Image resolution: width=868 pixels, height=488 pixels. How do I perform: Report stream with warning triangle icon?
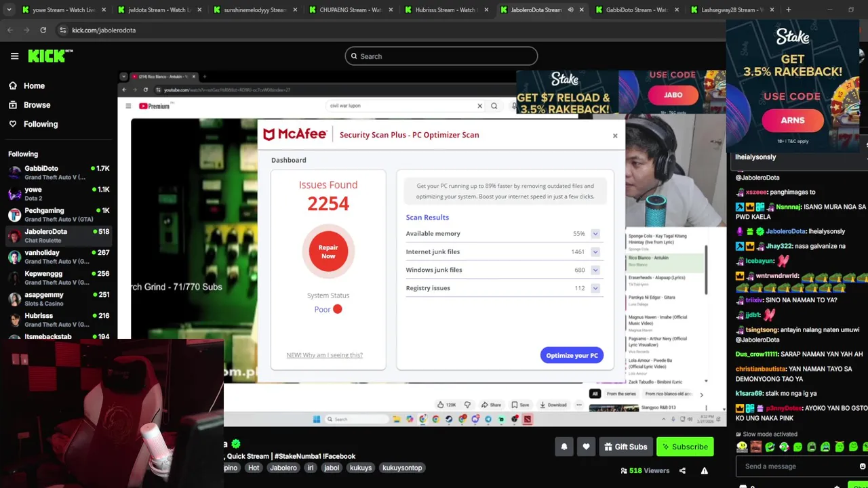(x=704, y=471)
